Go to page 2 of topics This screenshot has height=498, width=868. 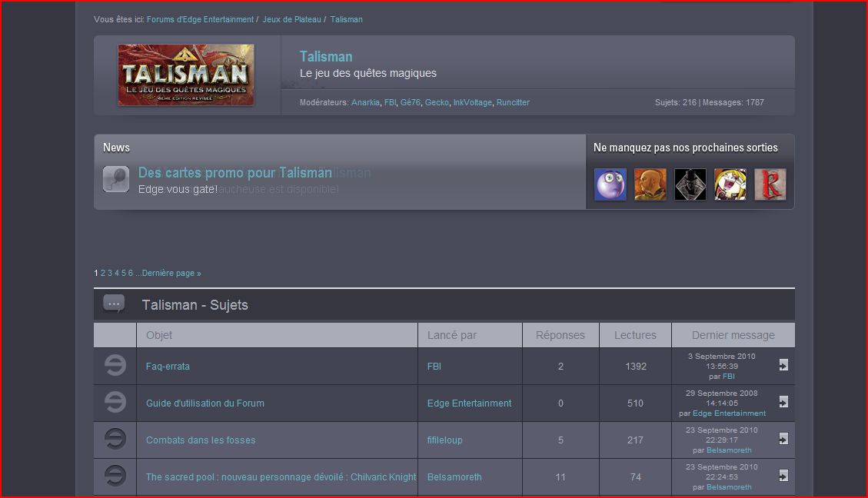103,273
